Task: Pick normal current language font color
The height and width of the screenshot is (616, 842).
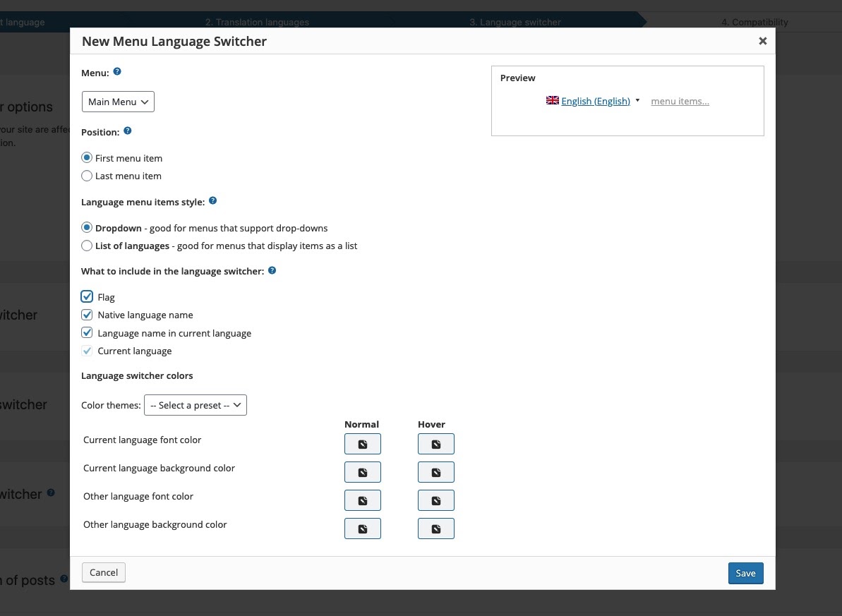Action: coord(362,444)
